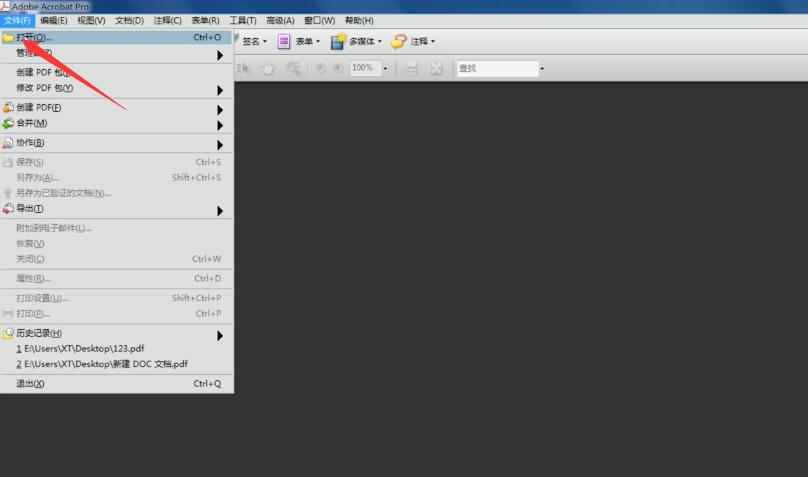Select the Hand tool icon
Image resolution: width=808 pixels, height=477 pixels.
267,68
